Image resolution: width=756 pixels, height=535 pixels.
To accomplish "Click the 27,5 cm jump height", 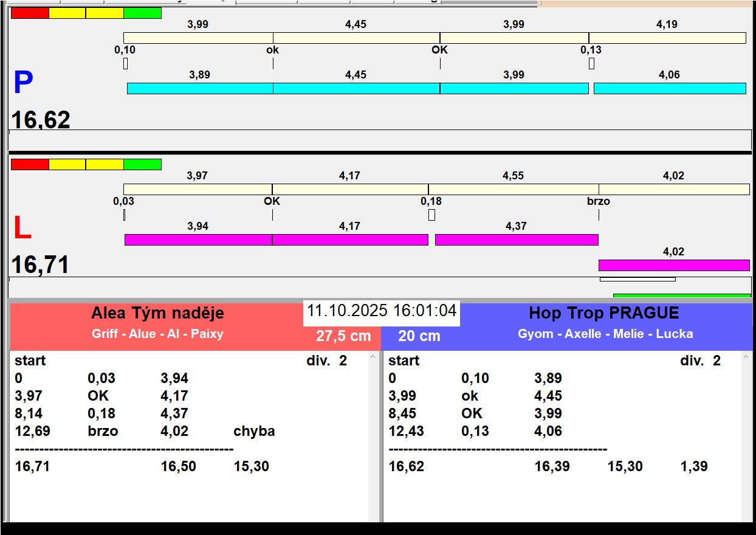I will [343, 336].
